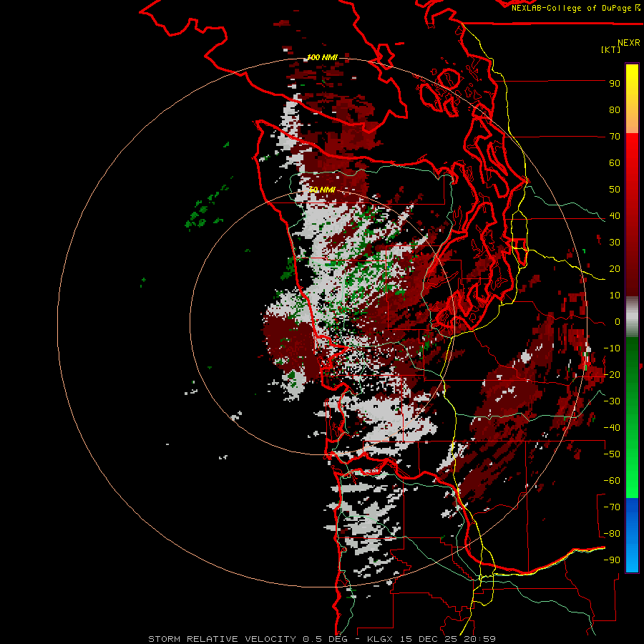Click the blue bottom segment of the color bar
This screenshot has width=644, height=644.
(x=632, y=535)
